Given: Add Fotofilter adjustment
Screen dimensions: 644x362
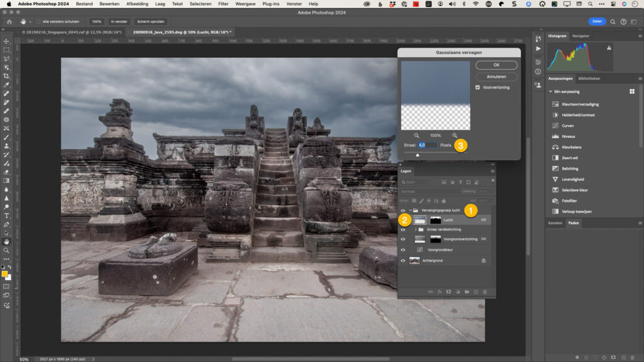Looking at the screenshot, I should click(569, 200).
